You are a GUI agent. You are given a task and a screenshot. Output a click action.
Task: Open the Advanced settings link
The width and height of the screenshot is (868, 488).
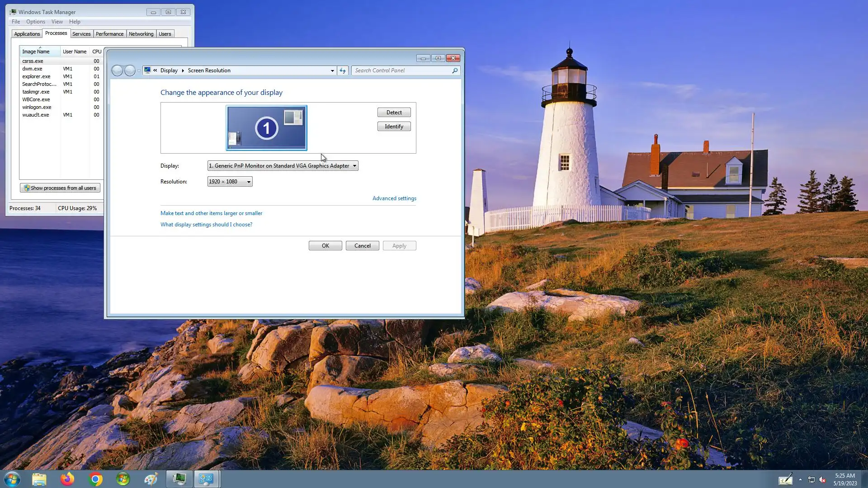(394, 198)
